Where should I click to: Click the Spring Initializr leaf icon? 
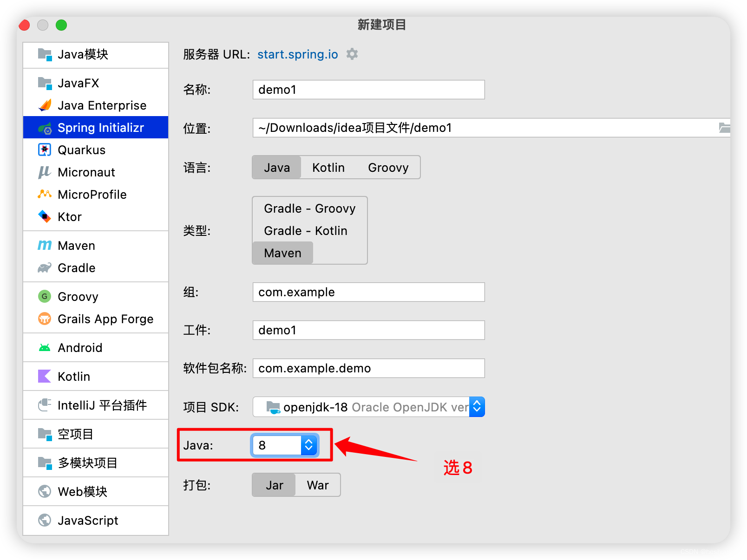pos(45,128)
